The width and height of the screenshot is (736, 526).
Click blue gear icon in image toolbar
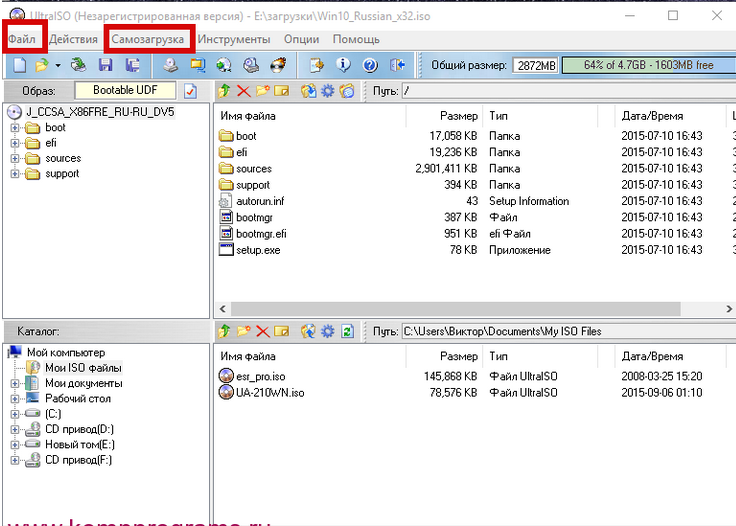pos(328,91)
